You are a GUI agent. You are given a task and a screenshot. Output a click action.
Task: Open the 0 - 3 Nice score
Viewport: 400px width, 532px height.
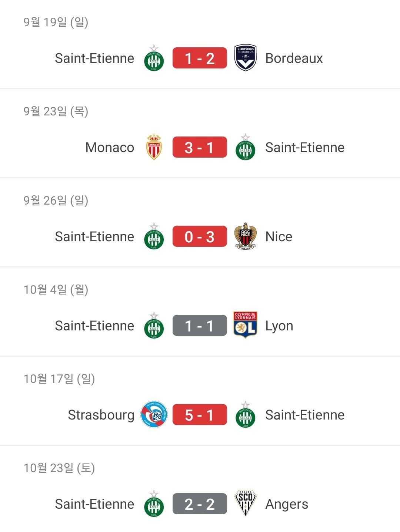(200, 236)
